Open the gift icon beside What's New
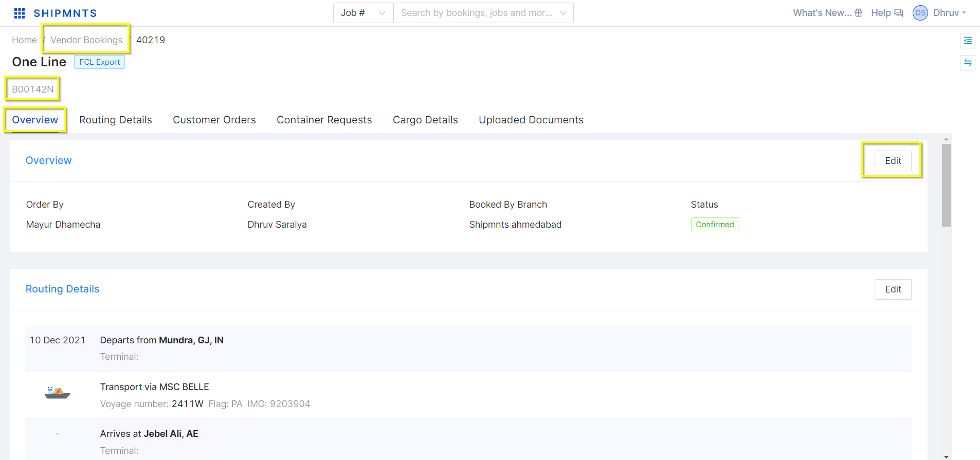 [x=859, y=13]
